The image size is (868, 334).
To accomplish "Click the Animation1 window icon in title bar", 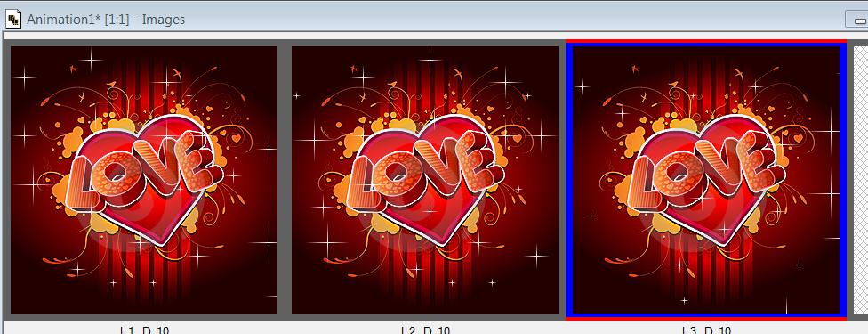I will pyautogui.click(x=13, y=20).
